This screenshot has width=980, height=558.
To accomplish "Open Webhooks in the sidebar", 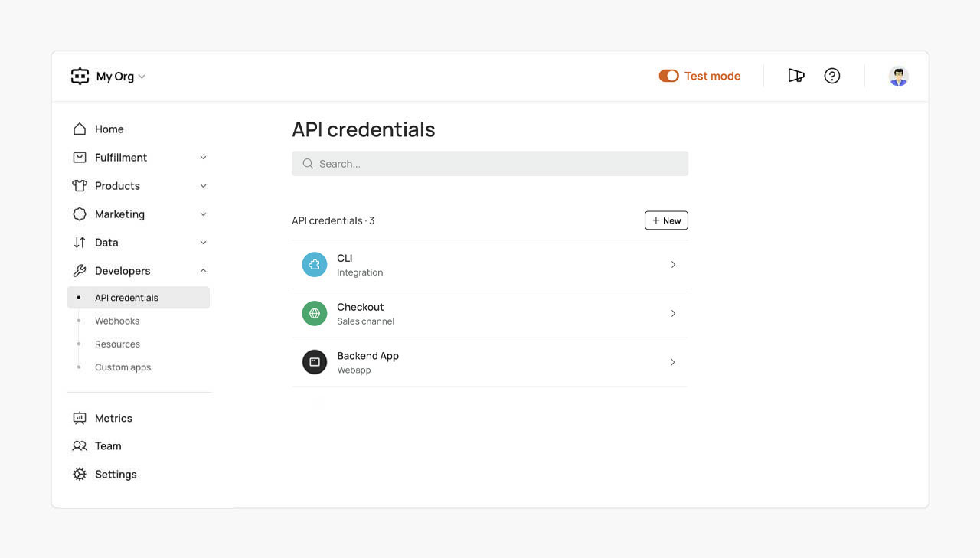I will 117,321.
